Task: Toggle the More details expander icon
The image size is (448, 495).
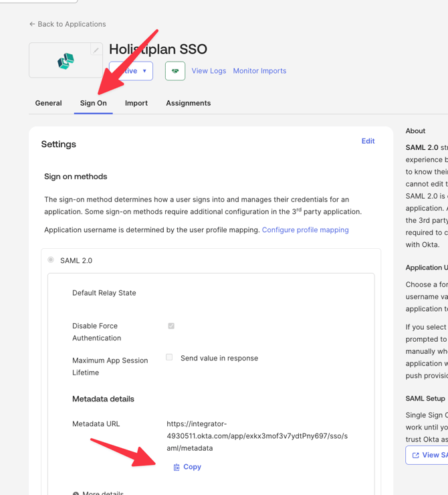Action: pos(76,493)
